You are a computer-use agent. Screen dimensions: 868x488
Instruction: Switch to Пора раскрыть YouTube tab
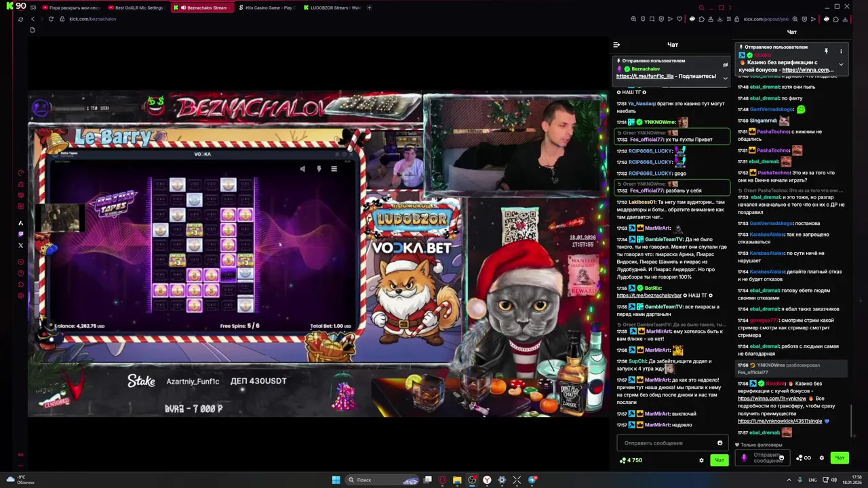point(70,7)
